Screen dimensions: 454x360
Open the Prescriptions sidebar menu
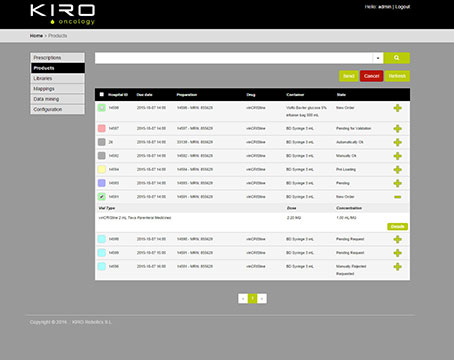click(x=58, y=58)
